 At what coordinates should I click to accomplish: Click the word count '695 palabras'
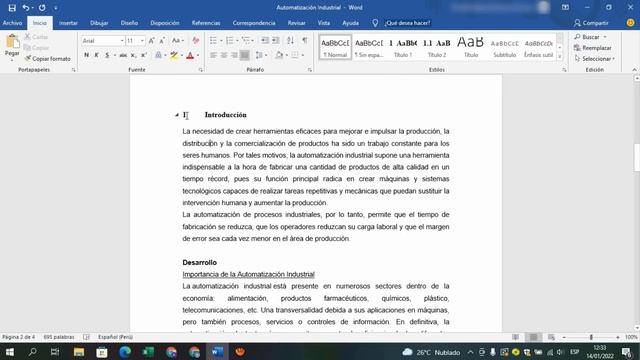tap(59, 337)
